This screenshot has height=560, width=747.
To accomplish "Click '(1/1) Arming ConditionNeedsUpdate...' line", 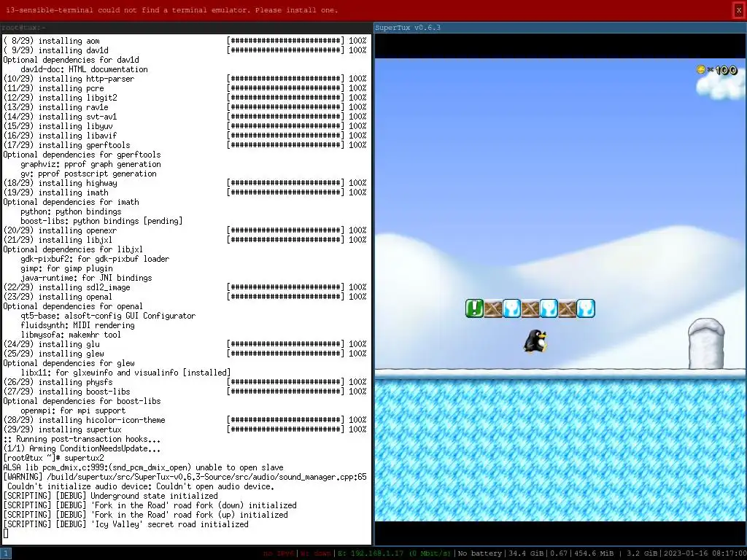I will pos(82,448).
